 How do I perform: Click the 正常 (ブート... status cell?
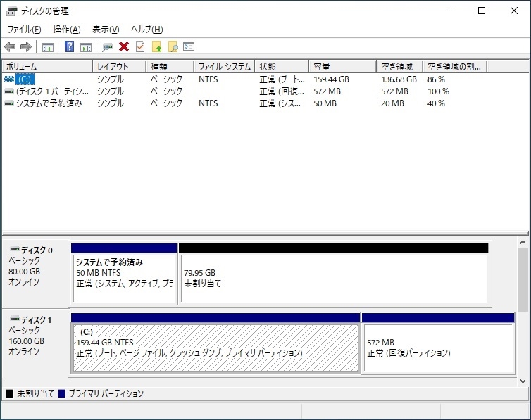tap(282, 79)
